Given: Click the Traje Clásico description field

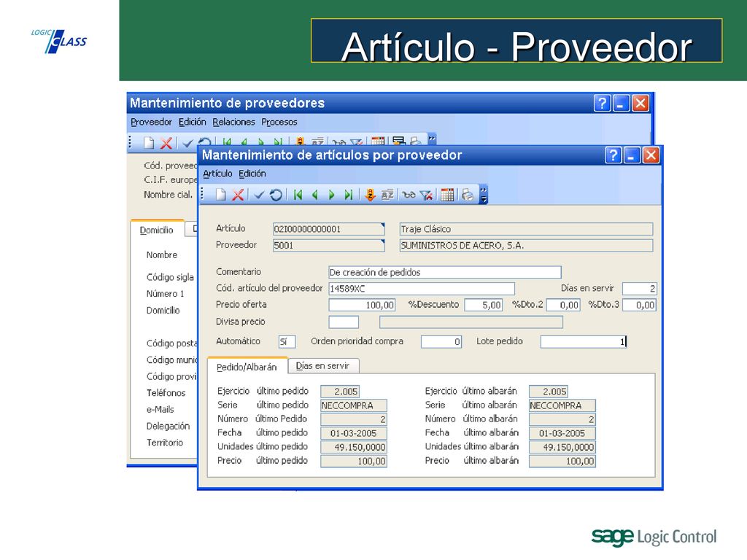Looking at the screenshot, I should pos(526,229).
